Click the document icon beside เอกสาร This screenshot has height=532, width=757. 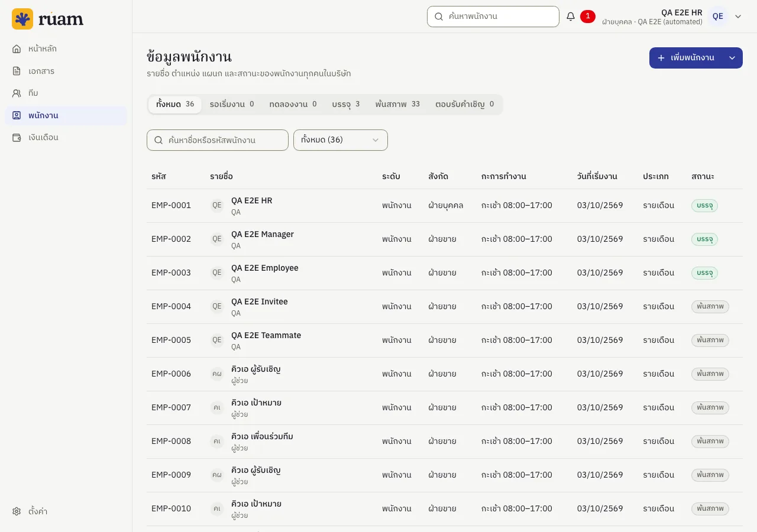pyautogui.click(x=17, y=71)
